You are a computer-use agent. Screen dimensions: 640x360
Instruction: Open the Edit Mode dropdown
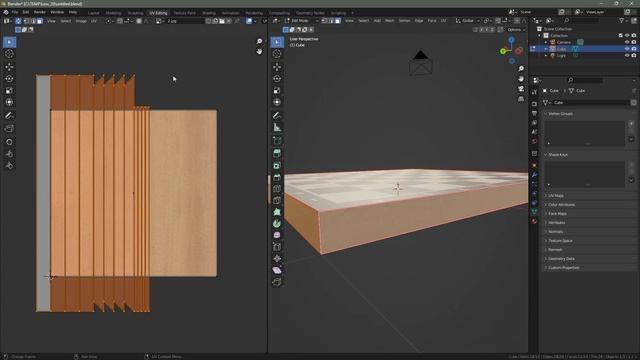point(302,20)
